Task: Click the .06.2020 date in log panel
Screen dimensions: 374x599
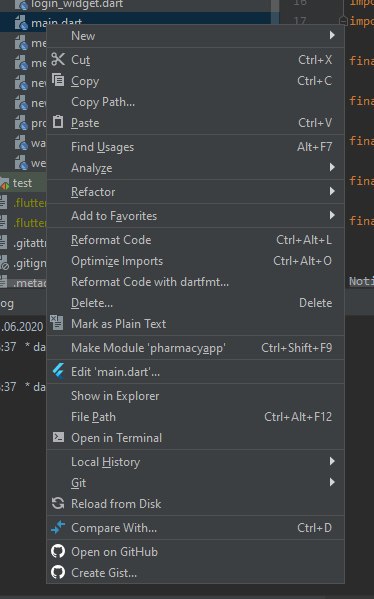Action: click(23, 327)
